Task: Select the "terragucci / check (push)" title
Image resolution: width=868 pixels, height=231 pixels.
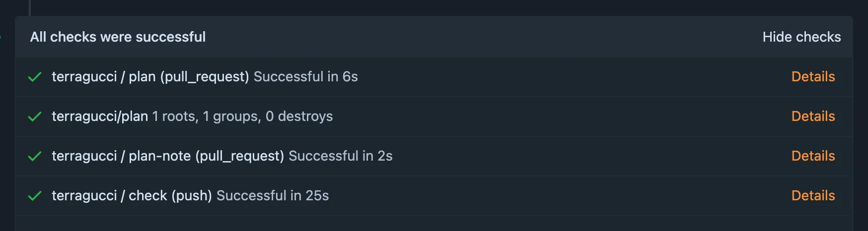Action: 132,196
